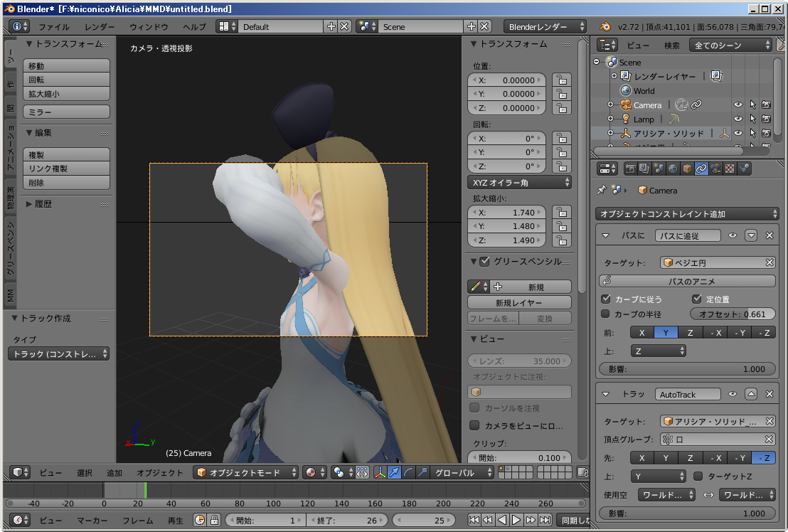Open オブジェクトコンストレイント追加 dropdown
Image resolution: width=788 pixels, height=532 pixels.
click(x=687, y=213)
